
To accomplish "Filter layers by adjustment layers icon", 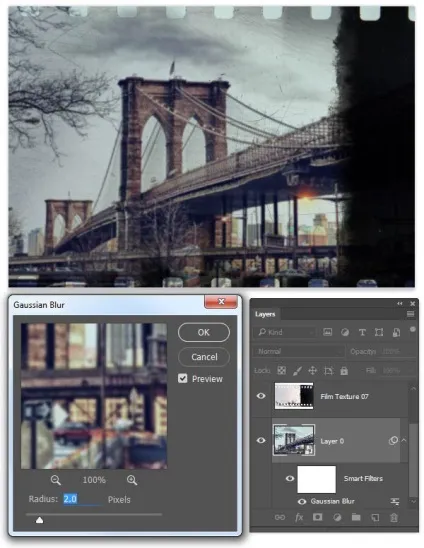I will click(345, 332).
